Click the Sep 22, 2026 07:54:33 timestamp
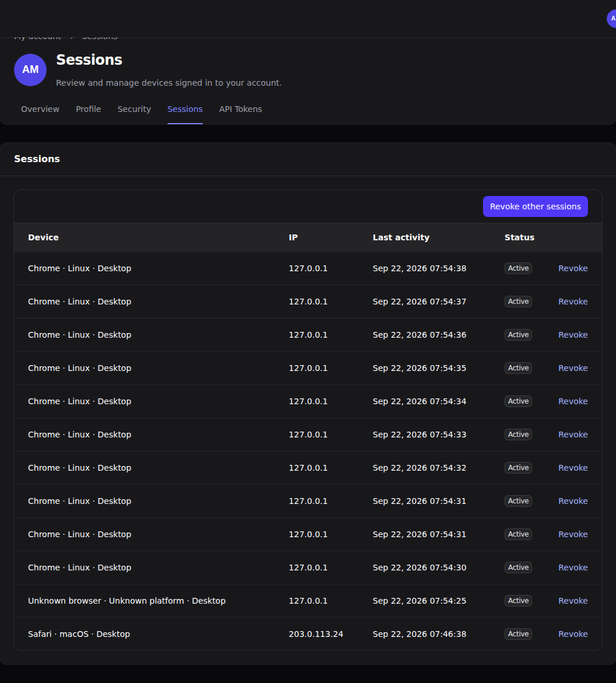 (419, 435)
